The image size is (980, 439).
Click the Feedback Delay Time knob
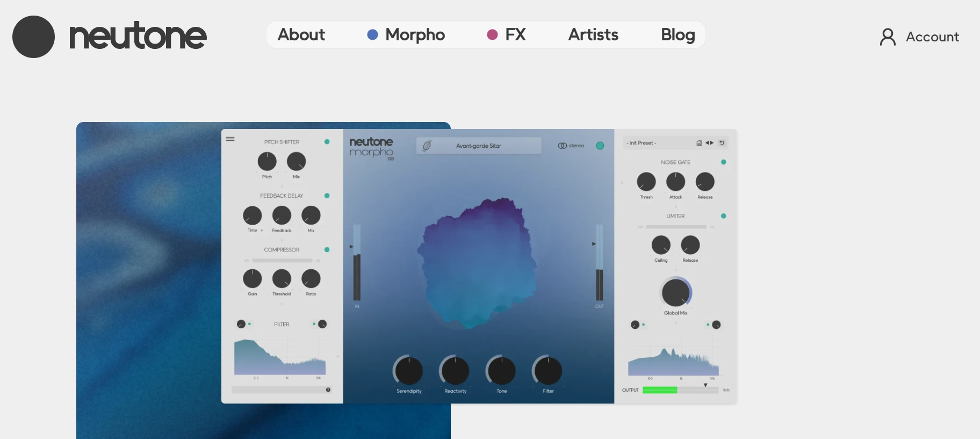253,215
